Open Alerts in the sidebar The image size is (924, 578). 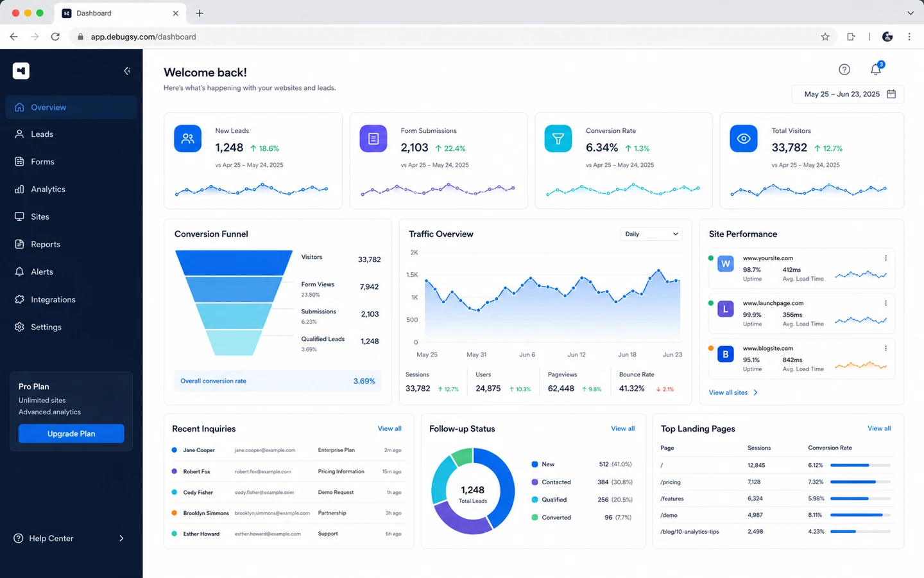71,272
